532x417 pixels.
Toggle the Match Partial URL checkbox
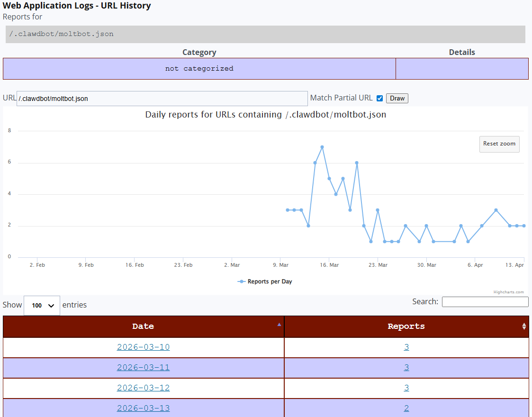coord(379,99)
